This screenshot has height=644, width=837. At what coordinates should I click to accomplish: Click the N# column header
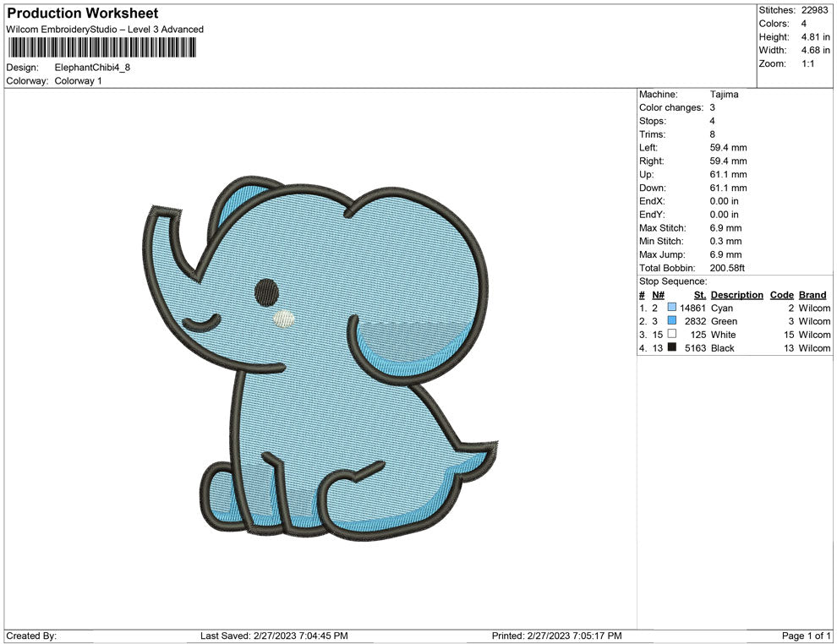click(x=658, y=295)
